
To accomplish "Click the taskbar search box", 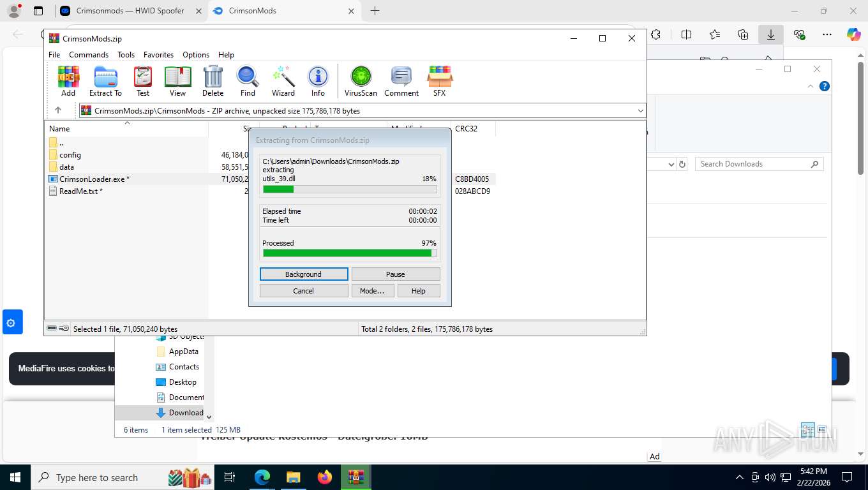I will (123, 477).
